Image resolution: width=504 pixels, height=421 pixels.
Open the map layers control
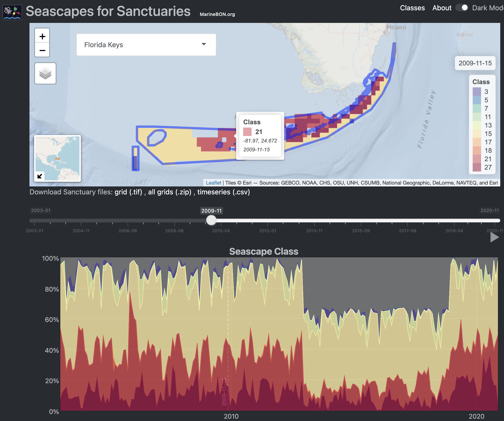[45, 73]
